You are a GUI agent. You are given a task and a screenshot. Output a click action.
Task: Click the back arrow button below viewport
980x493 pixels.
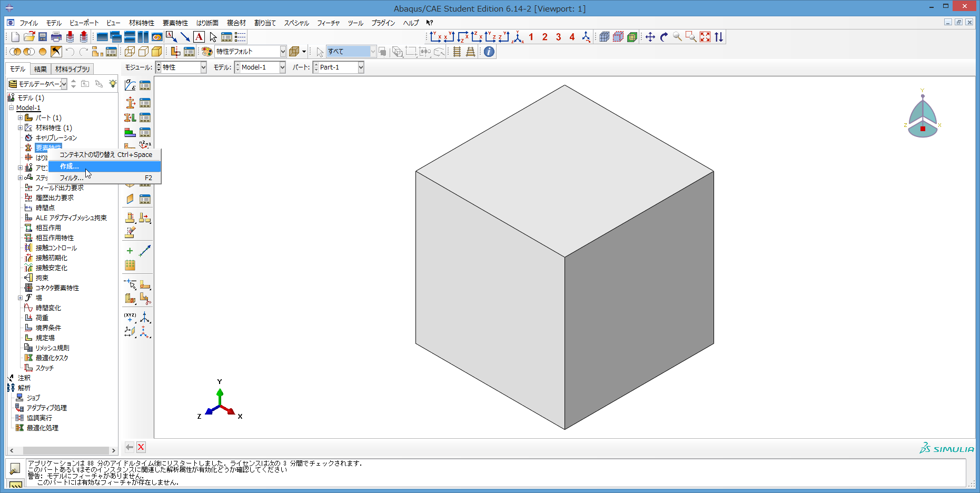pyautogui.click(x=130, y=447)
